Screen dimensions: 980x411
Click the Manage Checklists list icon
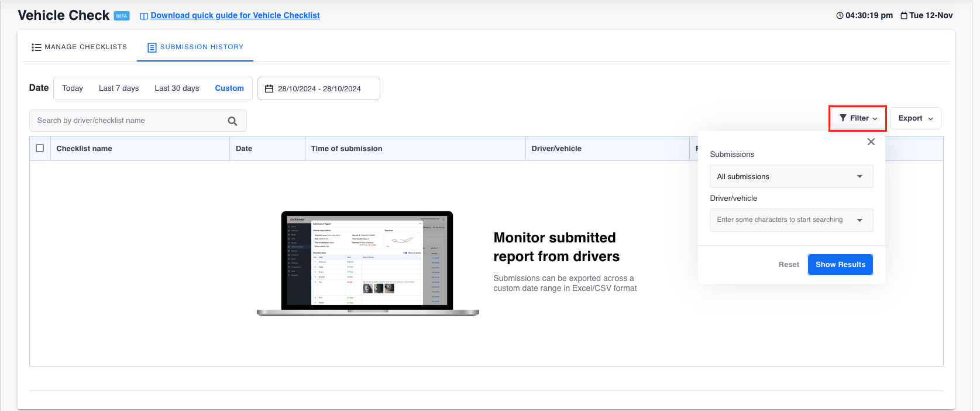(x=36, y=47)
